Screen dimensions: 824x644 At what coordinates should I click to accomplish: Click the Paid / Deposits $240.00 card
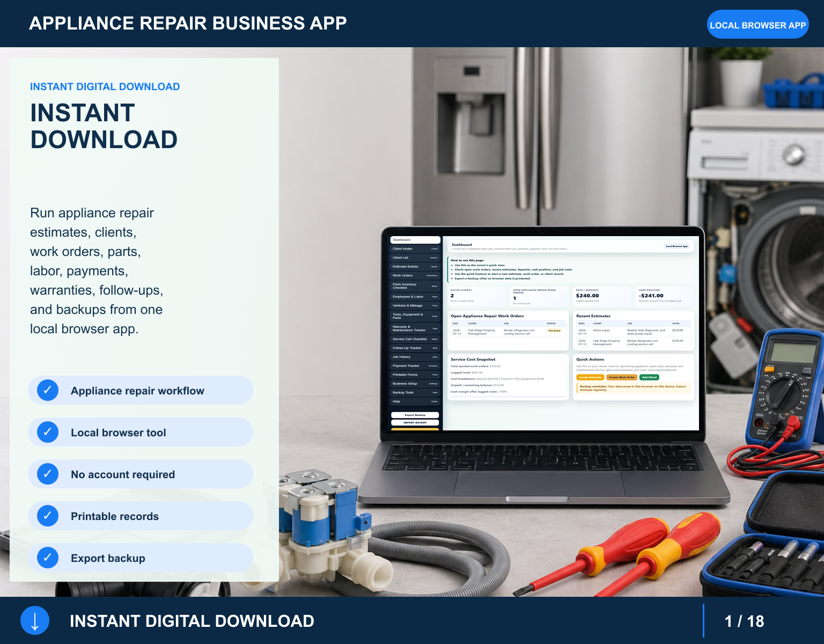pyautogui.click(x=602, y=296)
